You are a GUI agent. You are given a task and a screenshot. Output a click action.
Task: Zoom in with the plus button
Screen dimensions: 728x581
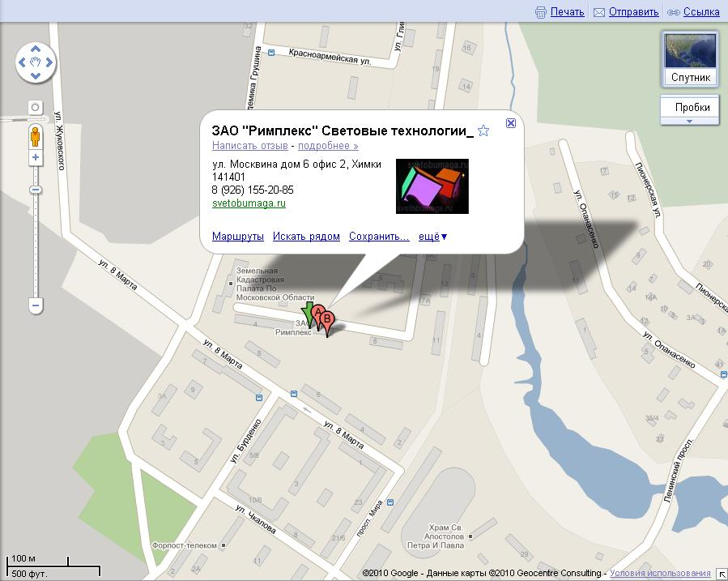[36, 157]
